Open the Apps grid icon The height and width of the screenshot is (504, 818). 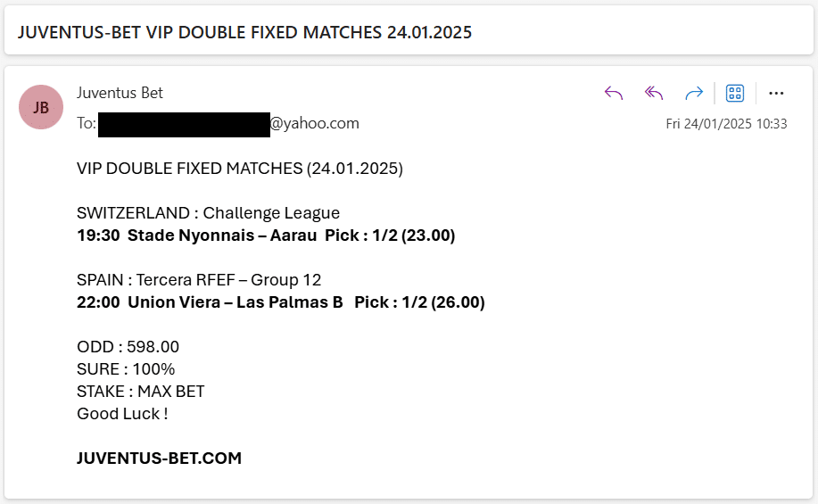[735, 94]
